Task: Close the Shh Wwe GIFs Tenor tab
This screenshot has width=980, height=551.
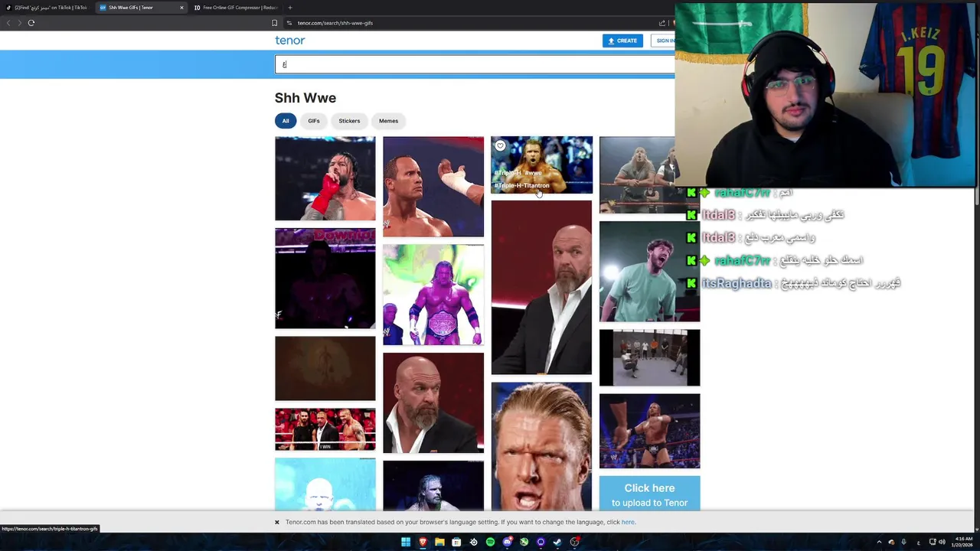Action: [x=181, y=8]
